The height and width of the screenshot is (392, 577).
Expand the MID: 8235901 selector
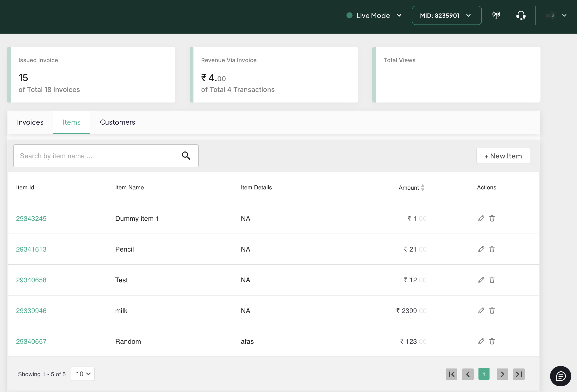tap(447, 15)
